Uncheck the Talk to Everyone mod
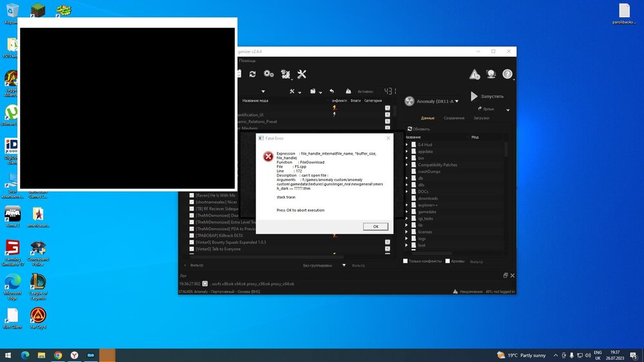644x362 pixels. coord(191,249)
